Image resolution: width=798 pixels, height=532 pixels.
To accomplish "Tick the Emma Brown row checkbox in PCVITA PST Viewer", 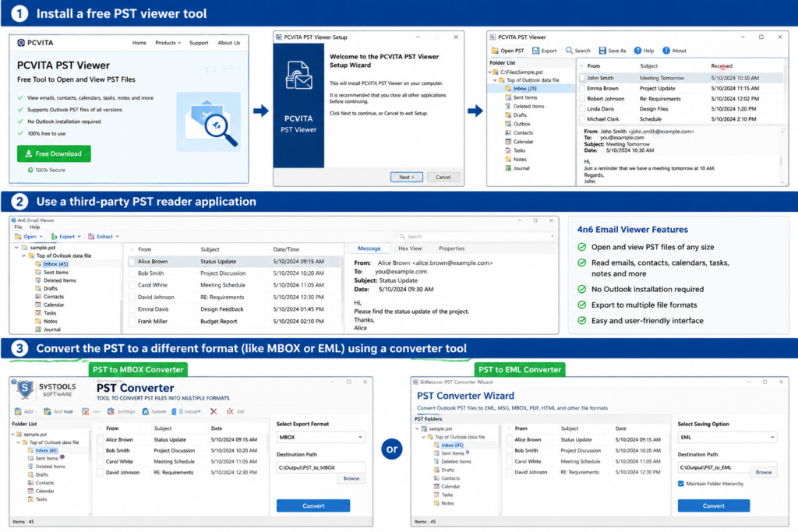I will click(581, 89).
